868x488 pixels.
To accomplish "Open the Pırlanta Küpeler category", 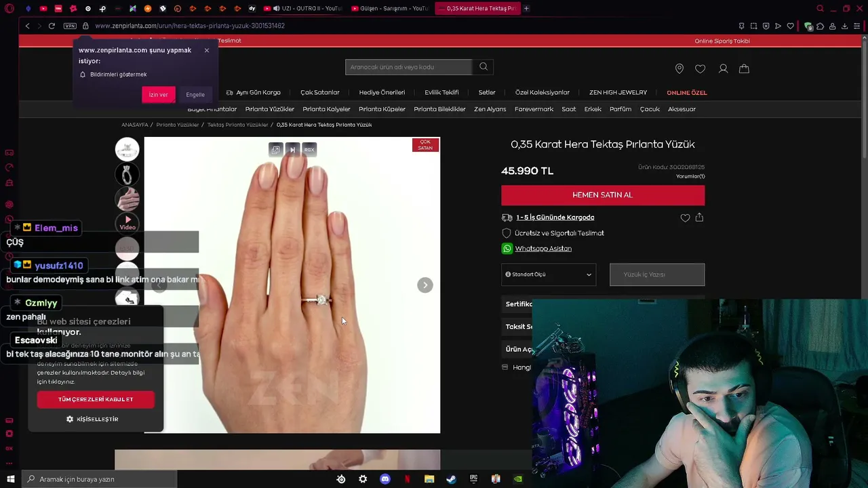I will [x=382, y=109].
